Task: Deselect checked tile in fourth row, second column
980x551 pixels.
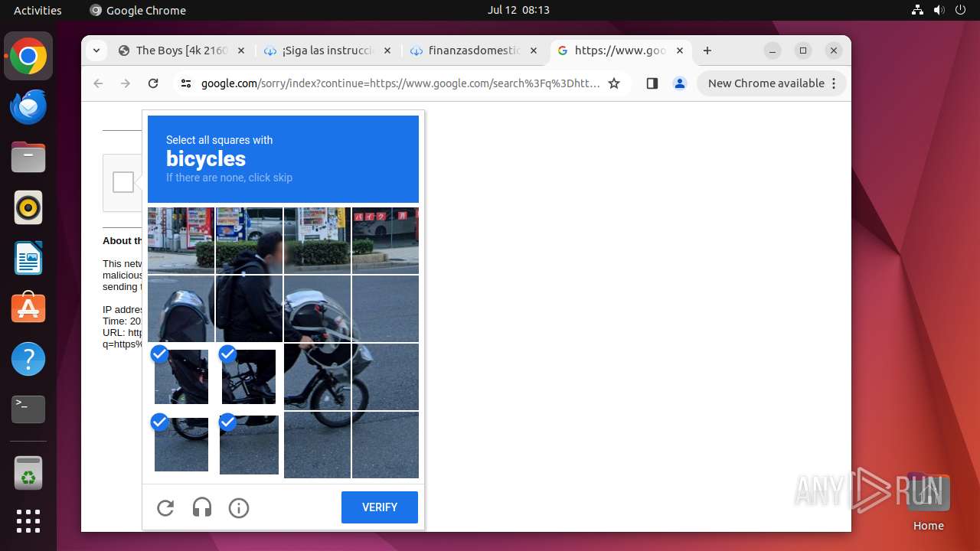Action: pyautogui.click(x=249, y=445)
